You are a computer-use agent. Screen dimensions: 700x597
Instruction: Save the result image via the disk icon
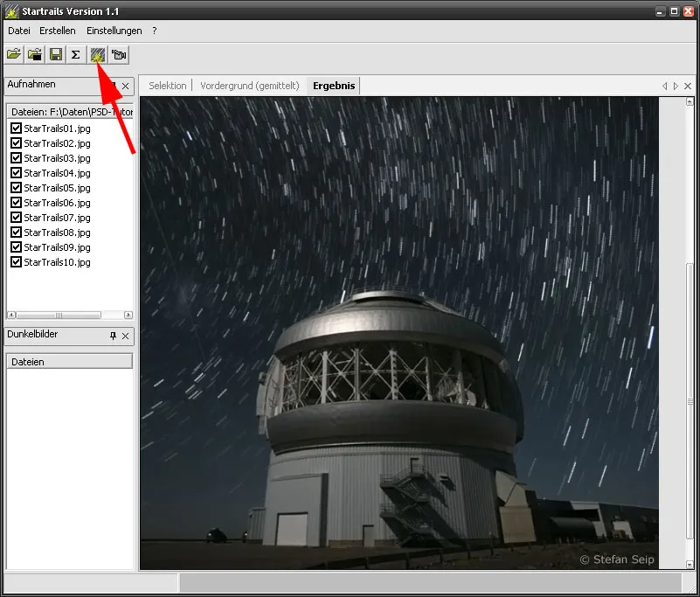click(54, 54)
